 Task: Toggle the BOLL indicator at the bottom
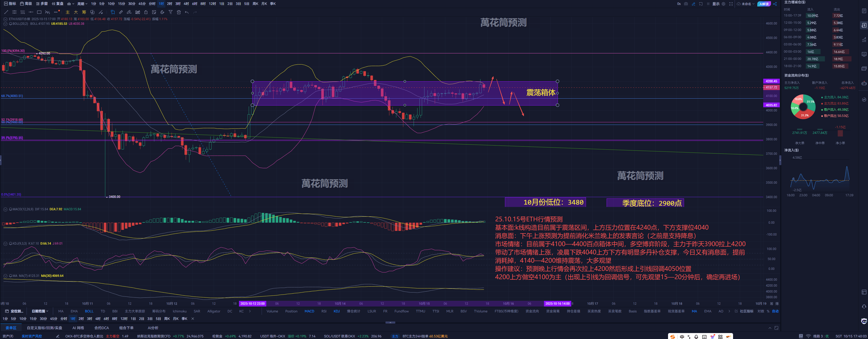tap(89, 311)
